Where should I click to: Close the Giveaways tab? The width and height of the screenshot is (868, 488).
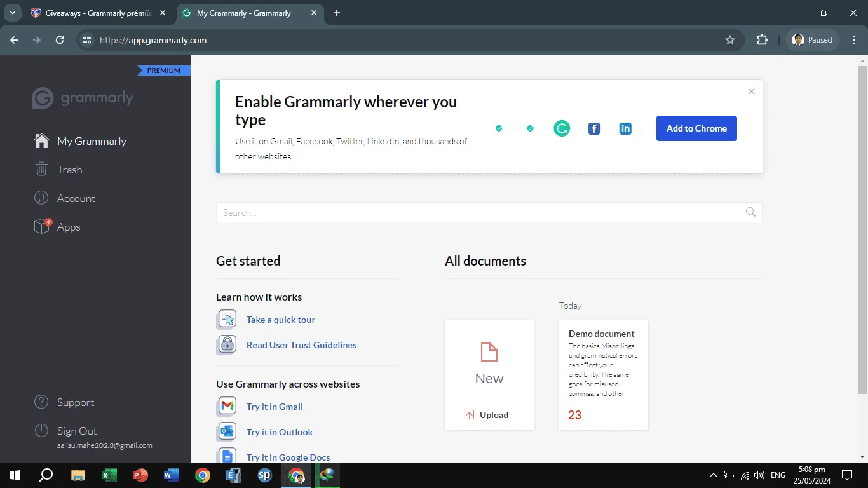163,13
